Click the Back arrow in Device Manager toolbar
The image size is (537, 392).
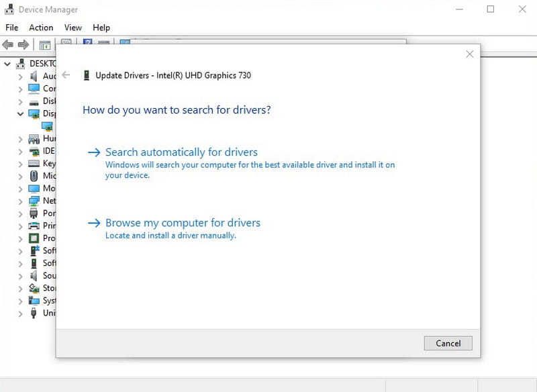click(x=8, y=45)
